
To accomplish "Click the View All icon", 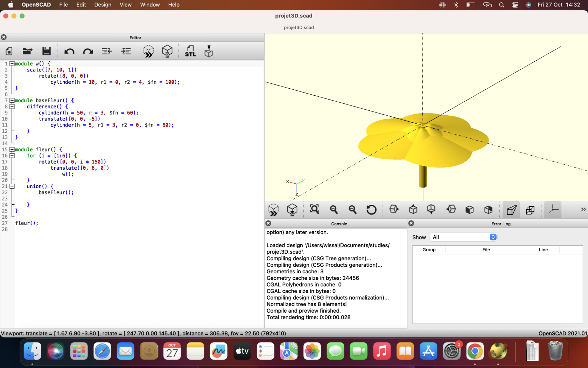I will 315,210.
